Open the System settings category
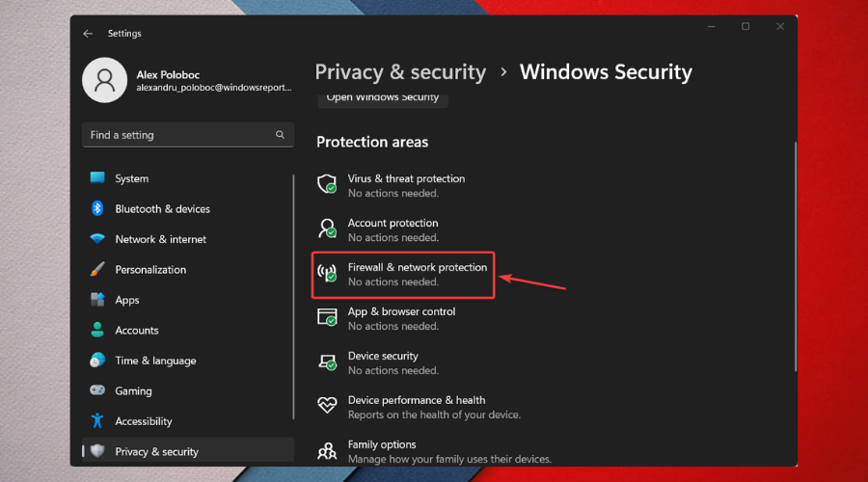Viewport: 868px width, 482px height. coord(131,178)
